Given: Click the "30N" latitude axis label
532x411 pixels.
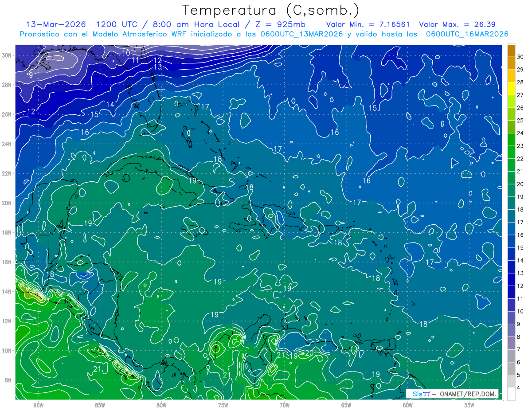Looking at the screenshot, I should tap(7, 55).
